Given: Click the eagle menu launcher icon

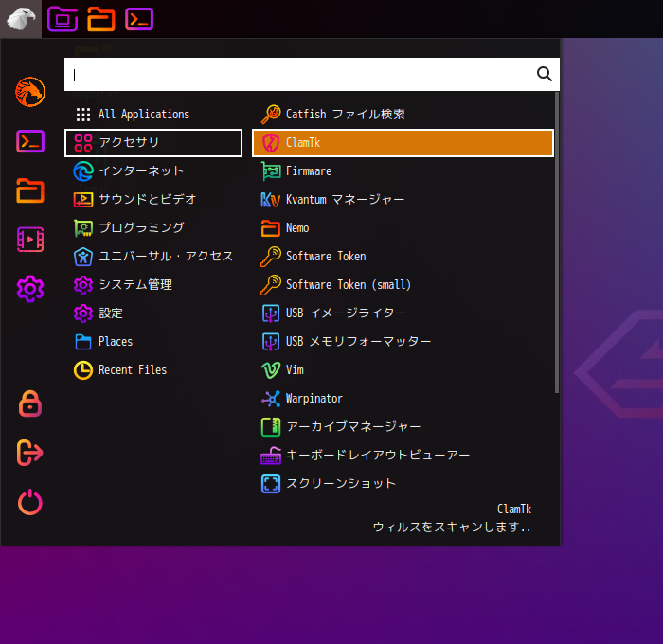Looking at the screenshot, I should click(21, 19).
